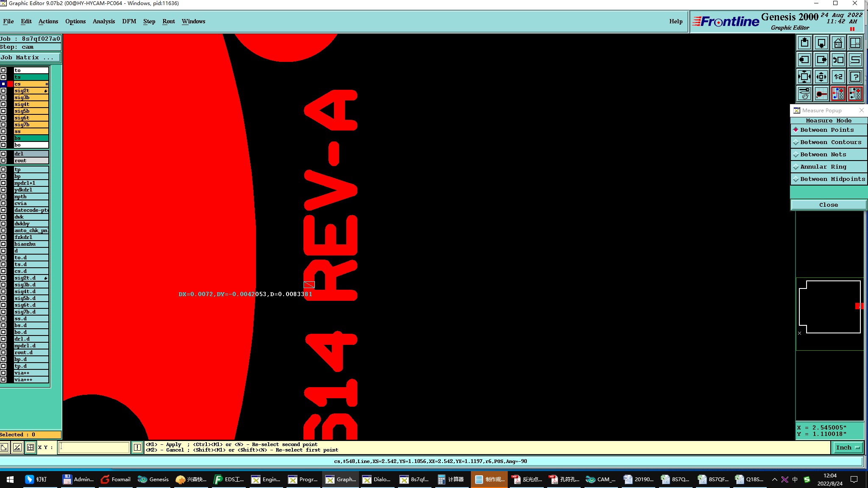Click the pan up view icon
The width and height of the screenshot is (868, 488).
coord(804,43)
